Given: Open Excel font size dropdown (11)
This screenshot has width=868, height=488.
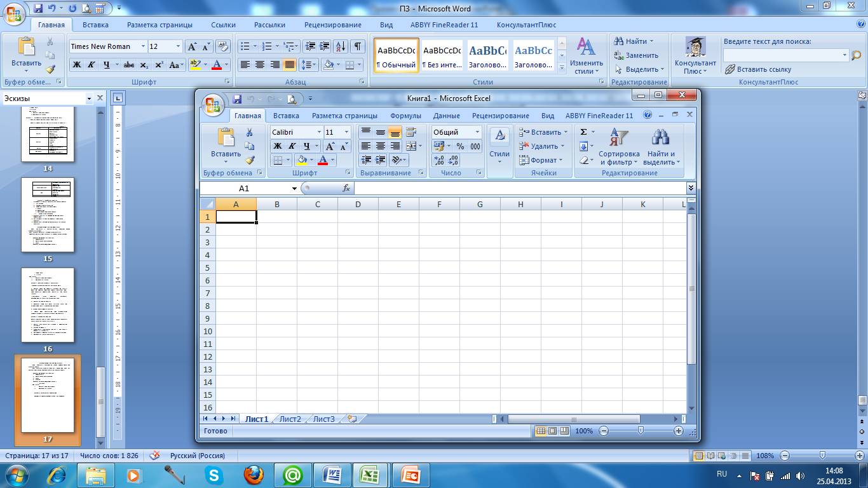Looking at the screenshot, I should pyautogui.click(x=346, y=132).
